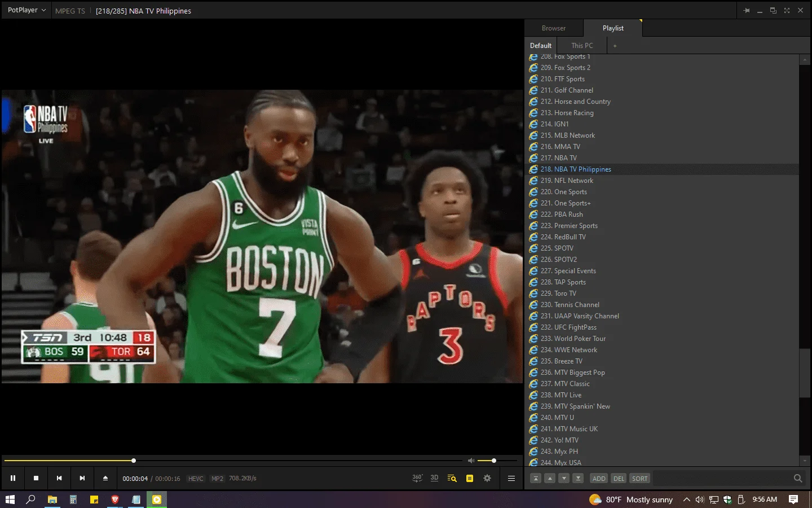Screen dimensions: 812x508
Task: Open Notepad from the taskbar
Action: point(136,500)
